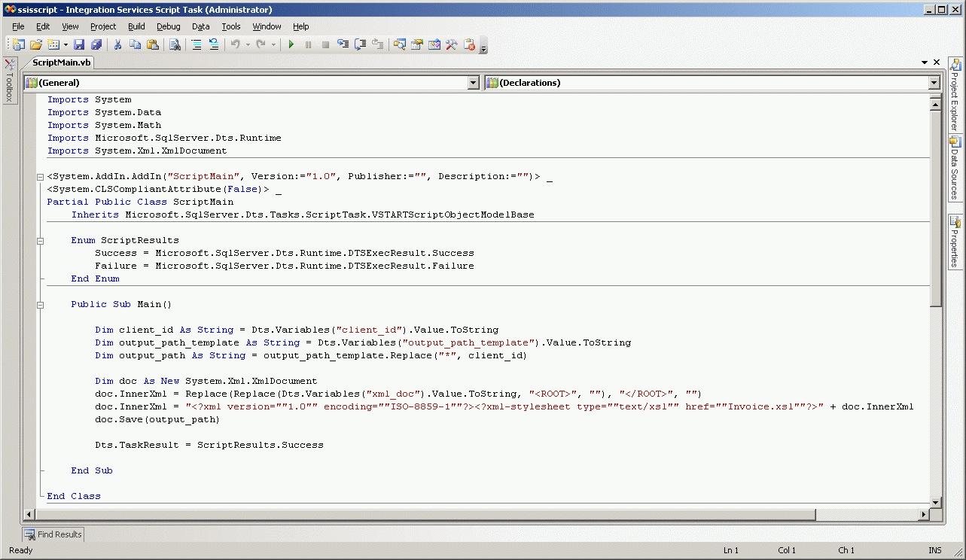Open the (General) class dropdown
Viewport: 966px width, 560px height.
[x=473, y=83]
